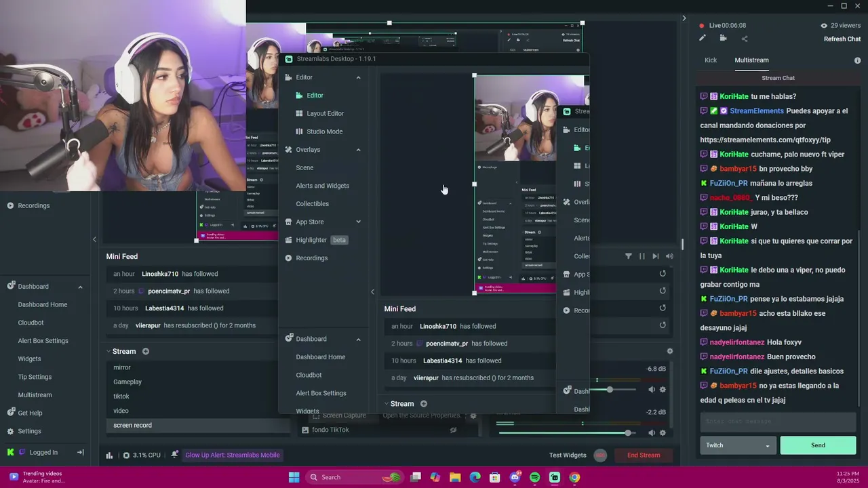The width and height of the screenshot is (868, 488).
Task: Skip to the next alert in Mini Feed
Action: pyautogui.click(x=655, y=256)
